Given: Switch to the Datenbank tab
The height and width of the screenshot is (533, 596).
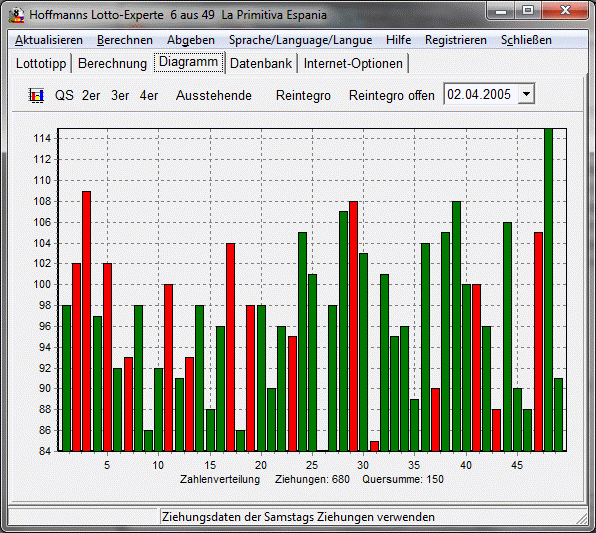Looking at the screenshot, I should (x=261, y=63).
